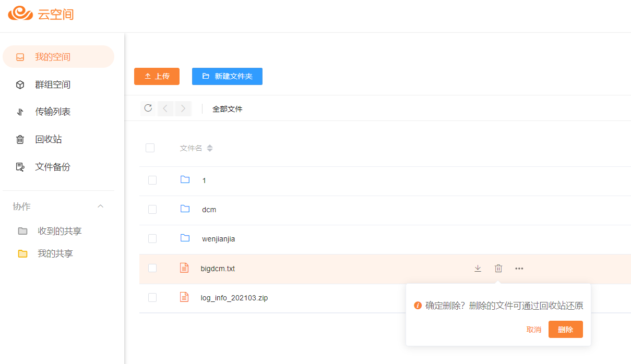Click the 云空间 cloud logo
Screen dimensions: 631x364
tap(41, 14)
